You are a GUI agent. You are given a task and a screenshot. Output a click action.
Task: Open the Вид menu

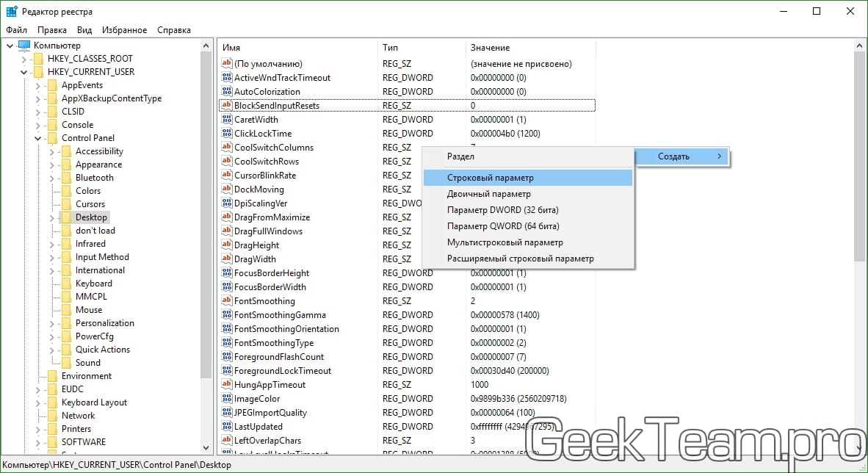coord(84,30)
